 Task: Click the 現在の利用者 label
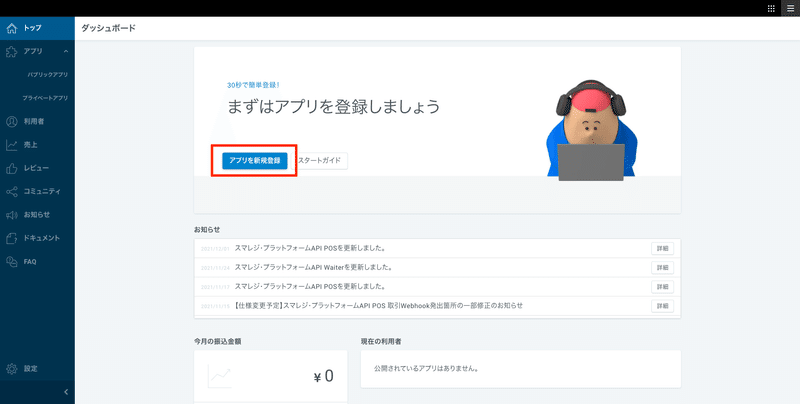coord(381,341)
